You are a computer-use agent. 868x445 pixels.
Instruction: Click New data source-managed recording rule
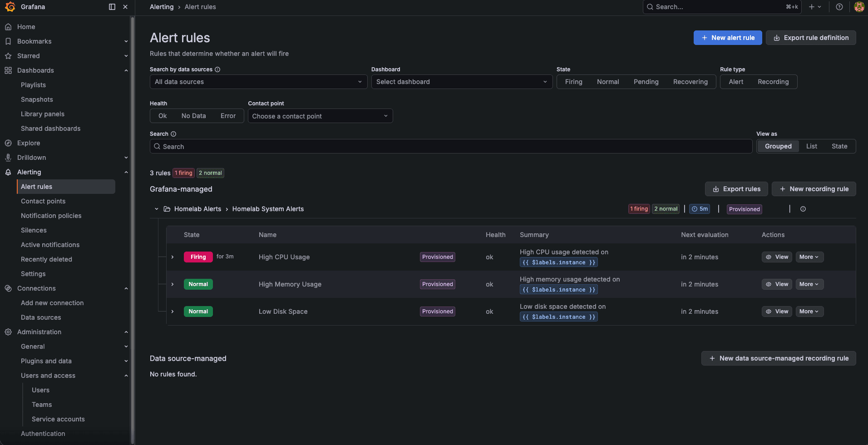779,358
